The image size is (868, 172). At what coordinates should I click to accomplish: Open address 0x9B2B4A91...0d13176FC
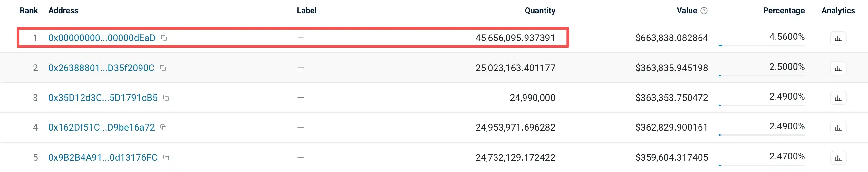103,157
